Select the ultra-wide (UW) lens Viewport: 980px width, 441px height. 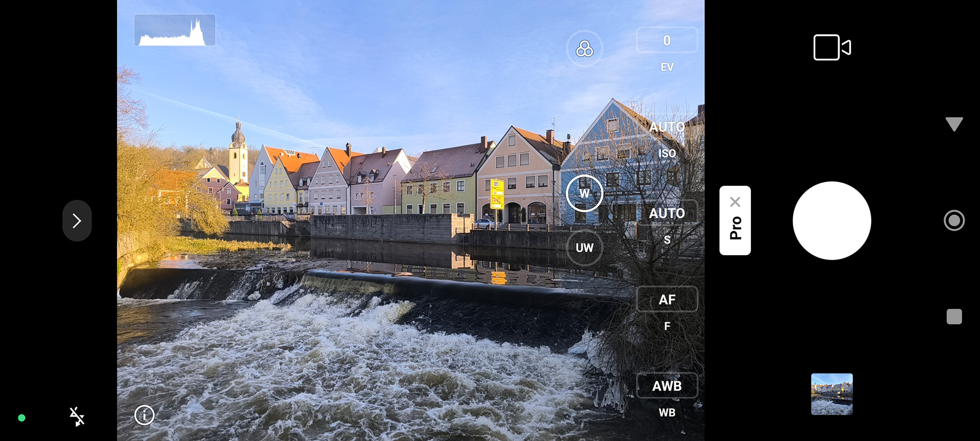[x=584, y=248]
